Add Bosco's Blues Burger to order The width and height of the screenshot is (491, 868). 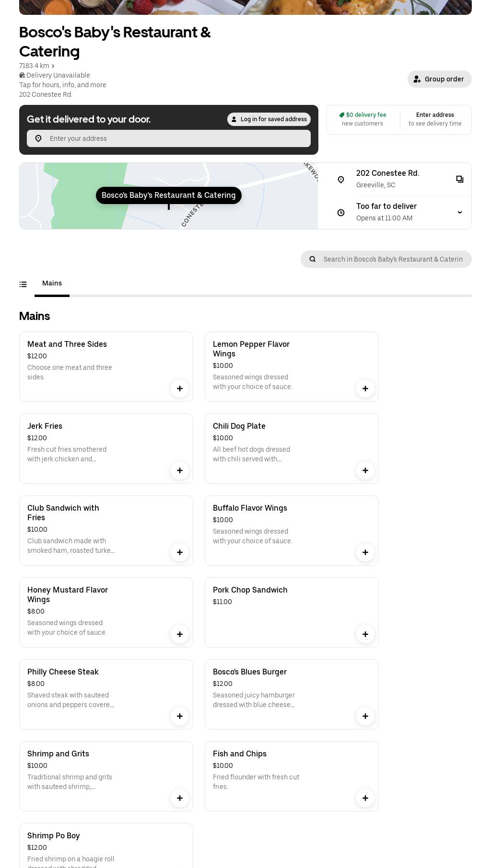[365, 716]
